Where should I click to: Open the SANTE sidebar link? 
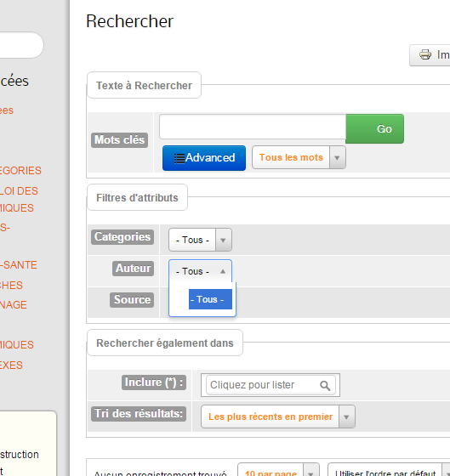[x=19, y=265]
